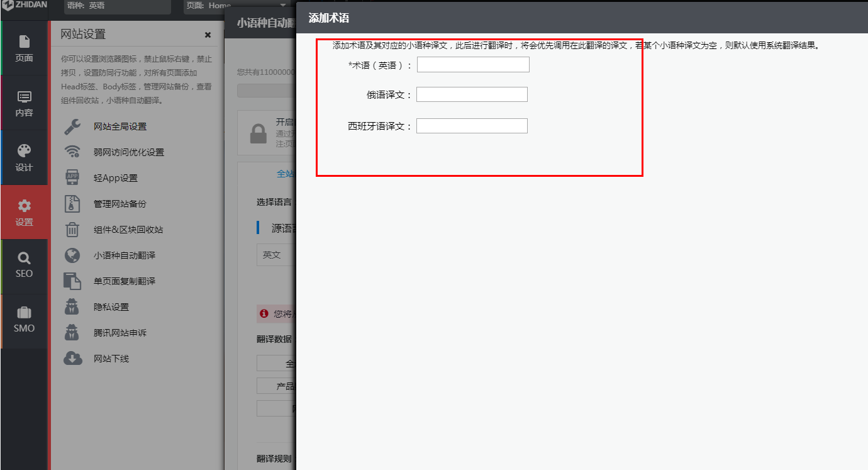Screen dimensions: 868x470
Task: Switch to the 设计 sidebar tab
Action: click(24, 158)
